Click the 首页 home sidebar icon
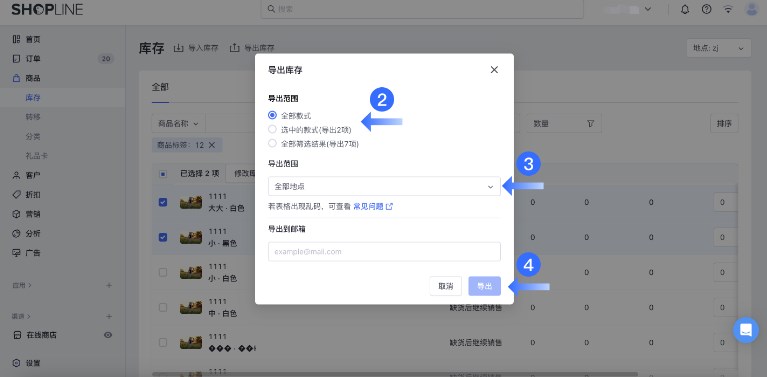Screen dimensions: 767x377 17,39
